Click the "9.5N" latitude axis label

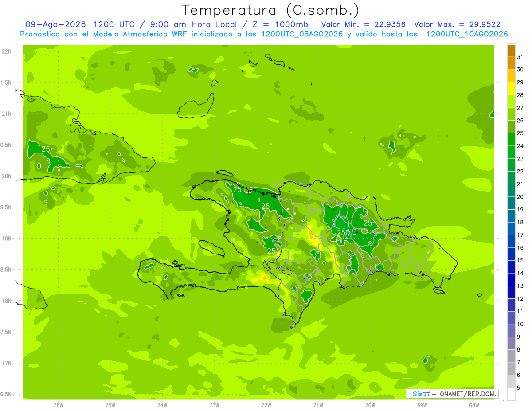[7, 207]
